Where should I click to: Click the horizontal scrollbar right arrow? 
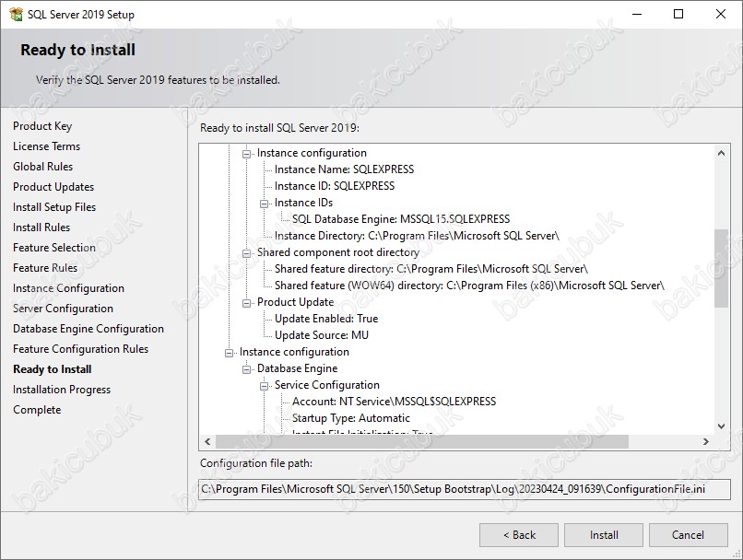pos(706,441)
